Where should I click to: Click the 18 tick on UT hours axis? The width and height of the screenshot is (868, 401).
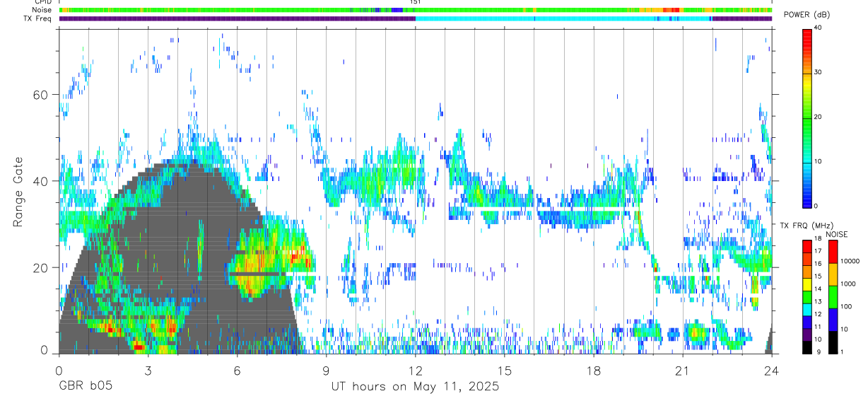[594, 371]
